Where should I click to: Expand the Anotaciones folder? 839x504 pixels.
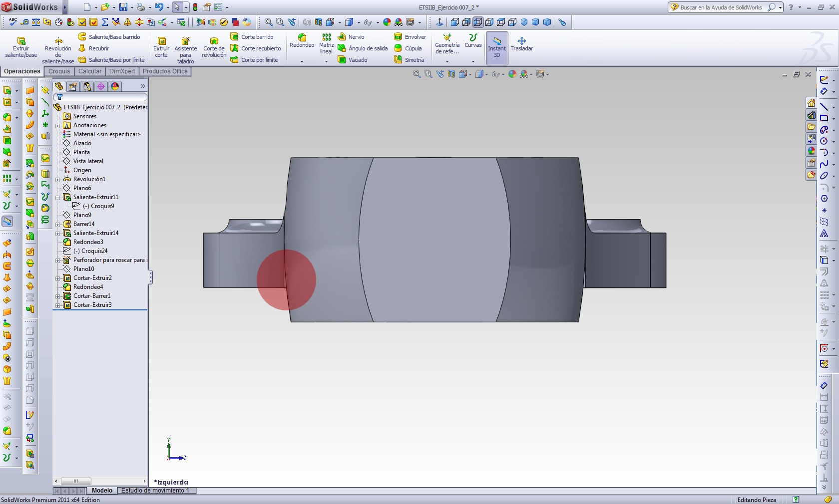tap(58, 126)
